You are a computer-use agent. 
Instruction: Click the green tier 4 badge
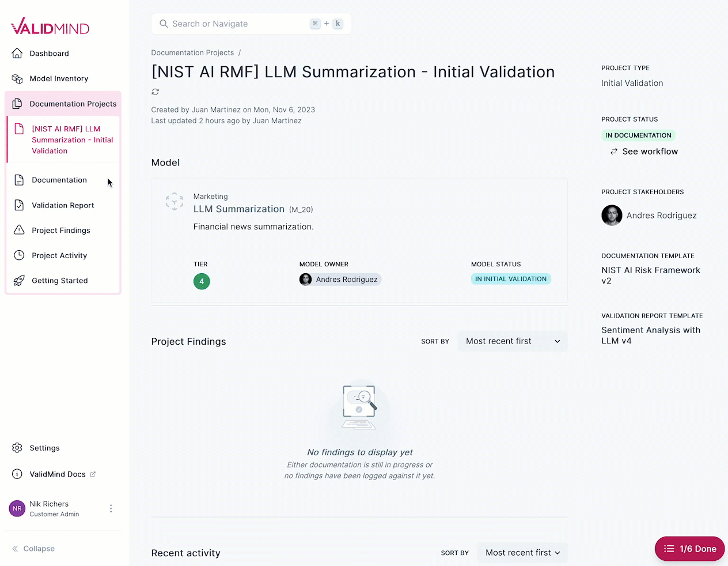(x=202, y=282)
